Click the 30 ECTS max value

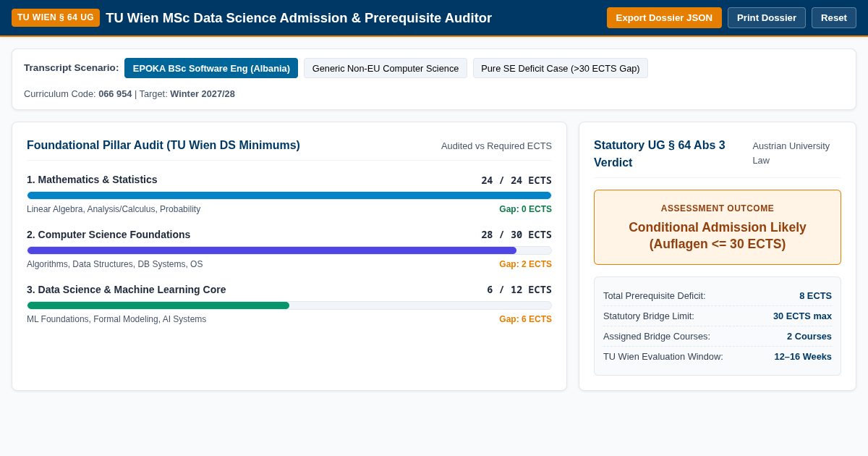tap(802, 316)
